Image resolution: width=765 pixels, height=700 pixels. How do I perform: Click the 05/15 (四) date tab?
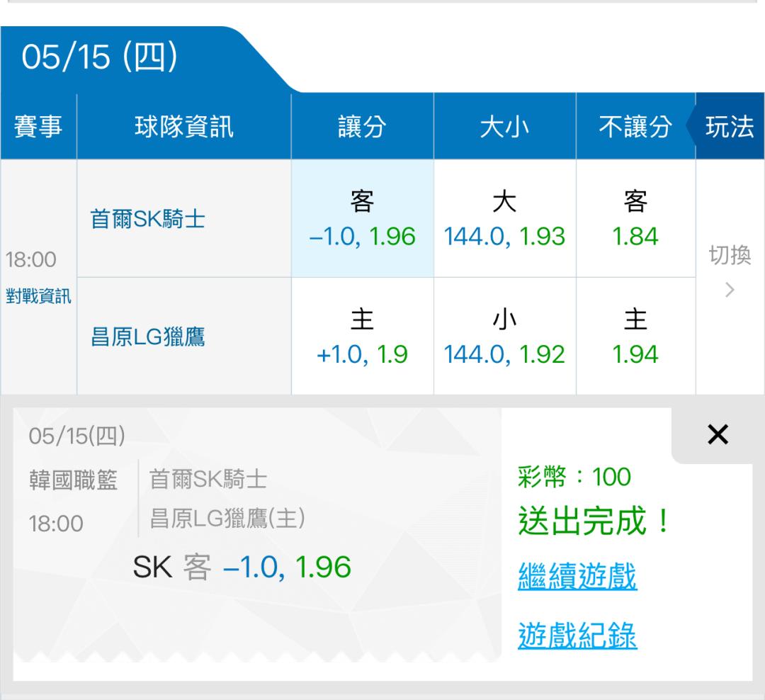(100, 57)
